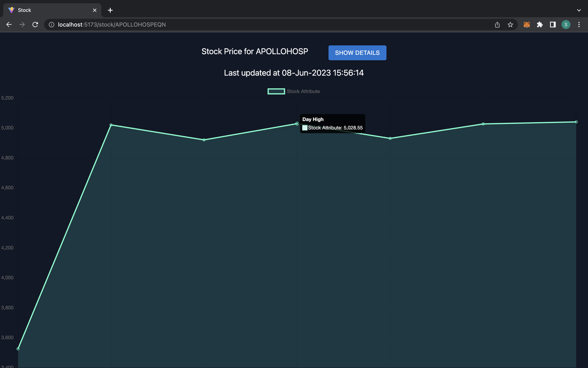
Task: Select the Stock browser tab
Action: [x=52, y=10]
